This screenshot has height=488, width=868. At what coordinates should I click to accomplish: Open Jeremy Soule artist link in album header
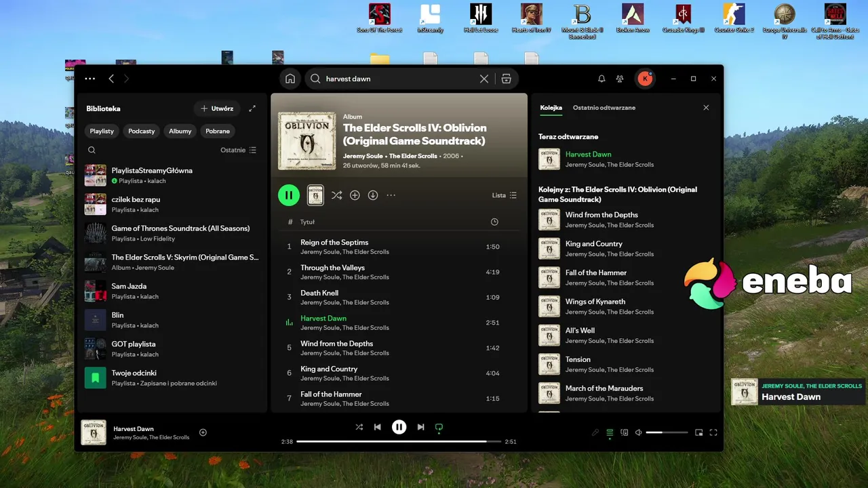(x=363, y=156)
